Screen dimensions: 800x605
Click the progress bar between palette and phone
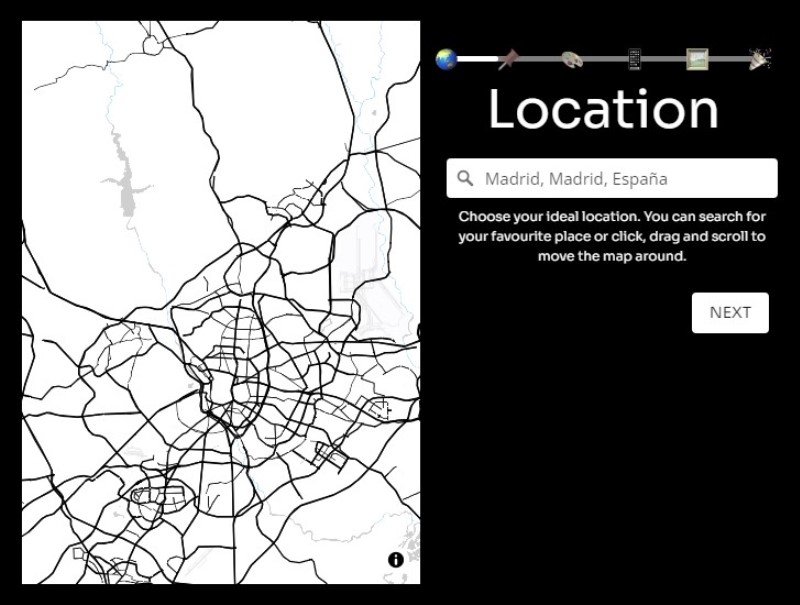(605, 59)
